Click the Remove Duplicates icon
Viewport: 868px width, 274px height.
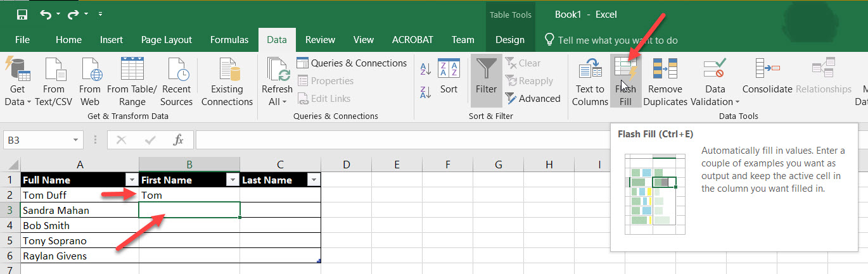pyautogui.click(x=665, y=70)
